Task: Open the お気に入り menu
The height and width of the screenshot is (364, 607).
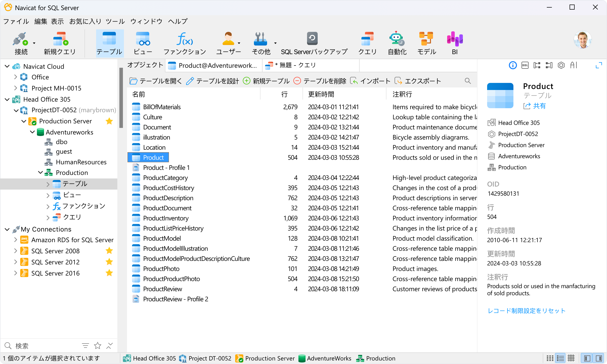Action: (85, 21)
